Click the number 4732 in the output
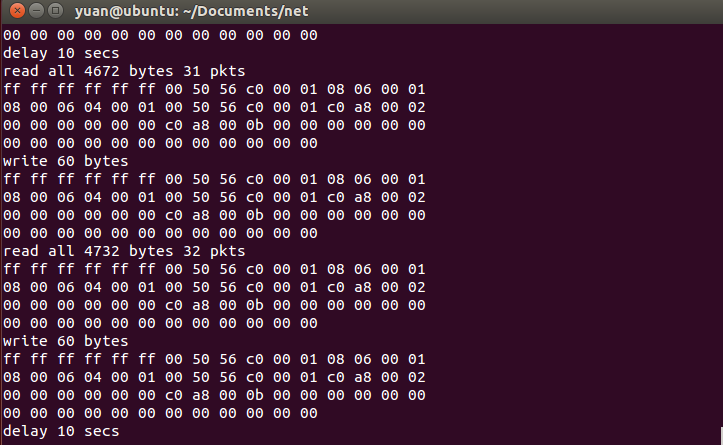Image resolution: width=723 pixels, height=445 pixels. [x=100, y=251]
